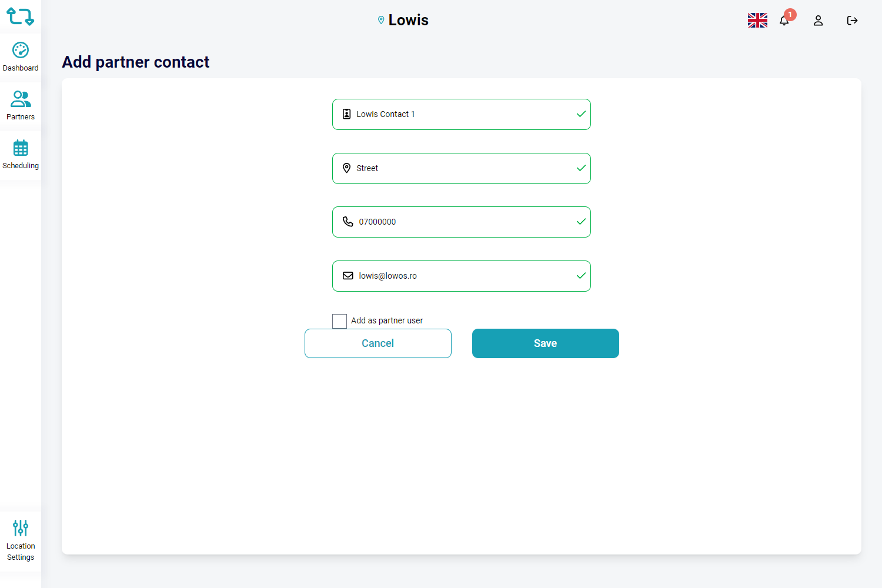Click the location pin next to Lowis
Viewport: 882px width, 588px height.
click(381, 20)
